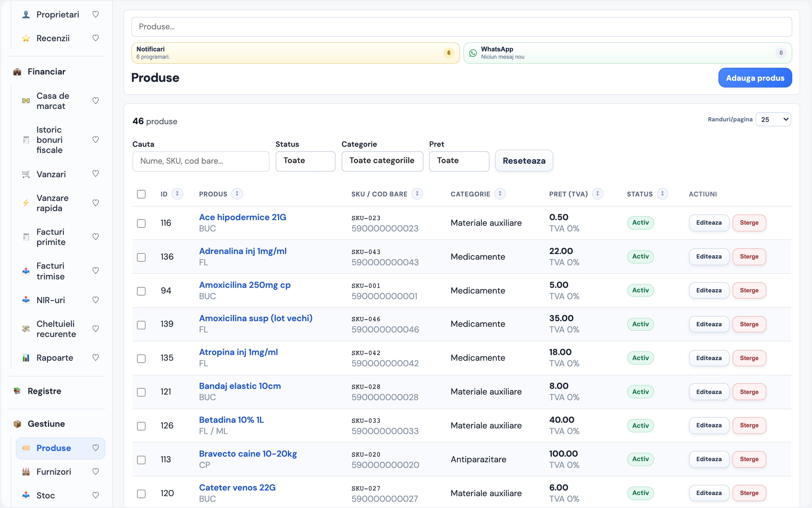This screenshot has height=508, width=812.
Task: Sort by CATEGORIE using sort icon
Action: click(500, 194)
